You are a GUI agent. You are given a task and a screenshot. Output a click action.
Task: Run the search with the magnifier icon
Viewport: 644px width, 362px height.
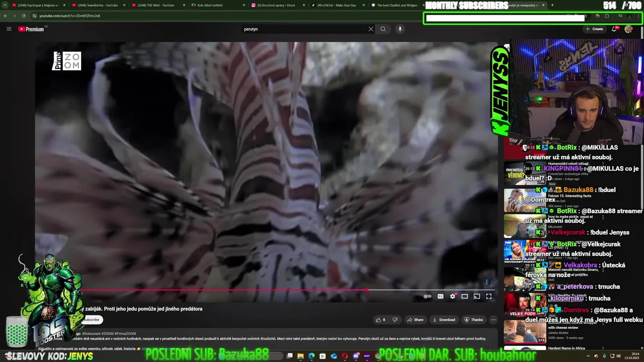383,29
